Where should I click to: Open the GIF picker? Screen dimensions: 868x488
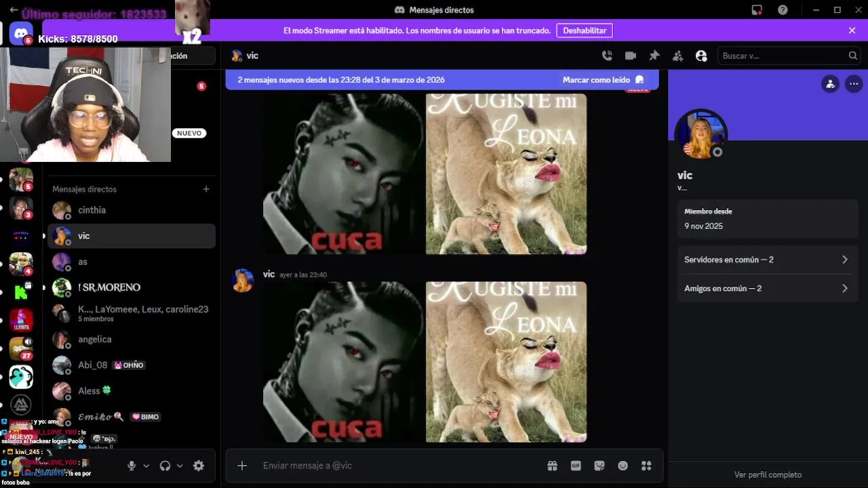576,466
